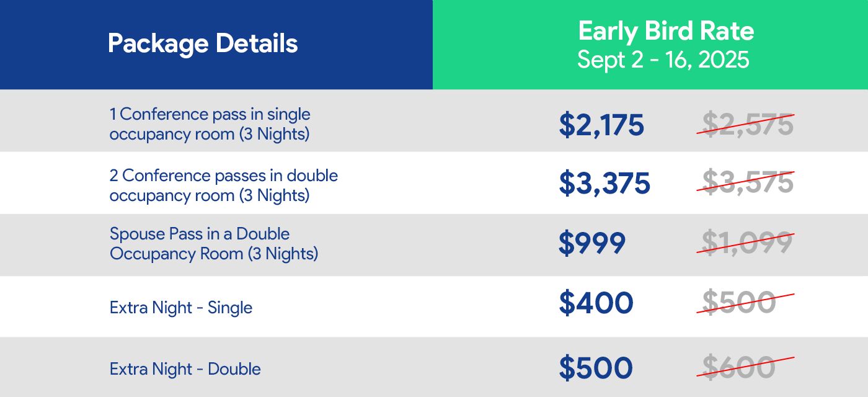Select the single occupancy room package text

pyautogui.click(x=210, y=124)
